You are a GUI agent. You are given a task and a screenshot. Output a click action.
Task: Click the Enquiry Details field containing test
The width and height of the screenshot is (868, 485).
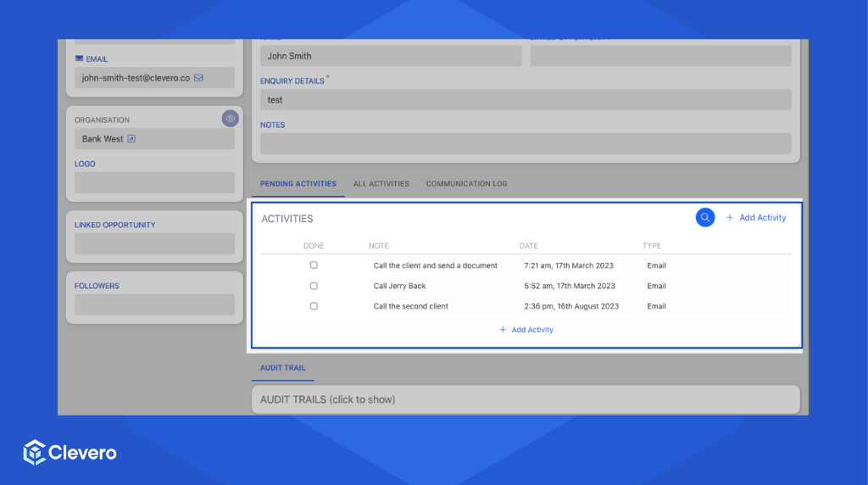coord(526,100)
